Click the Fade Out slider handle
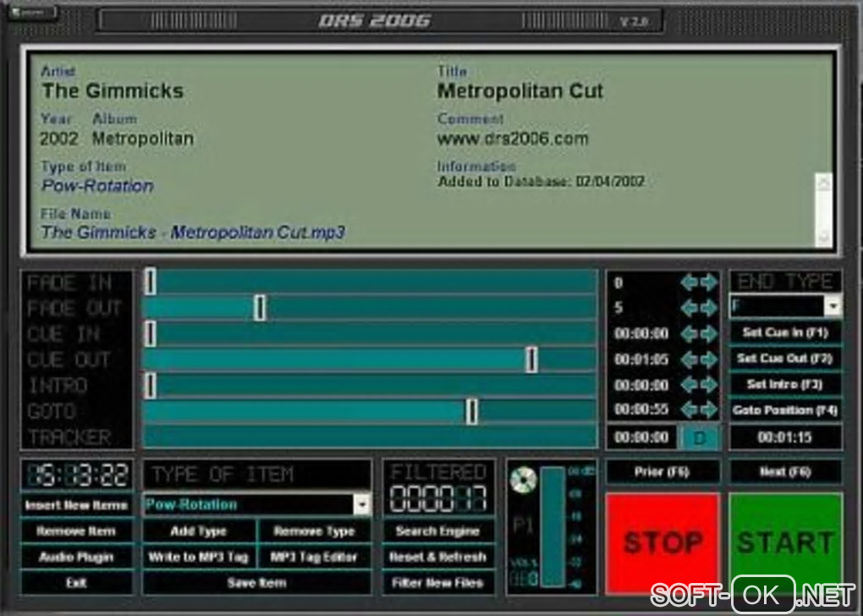The image size is (863, 616). [261, 308]
